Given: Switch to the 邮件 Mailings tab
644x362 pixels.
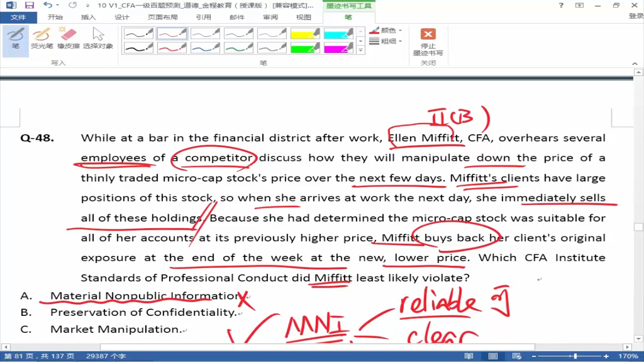Looking at the screenshot, I should [x=237, y=17].
